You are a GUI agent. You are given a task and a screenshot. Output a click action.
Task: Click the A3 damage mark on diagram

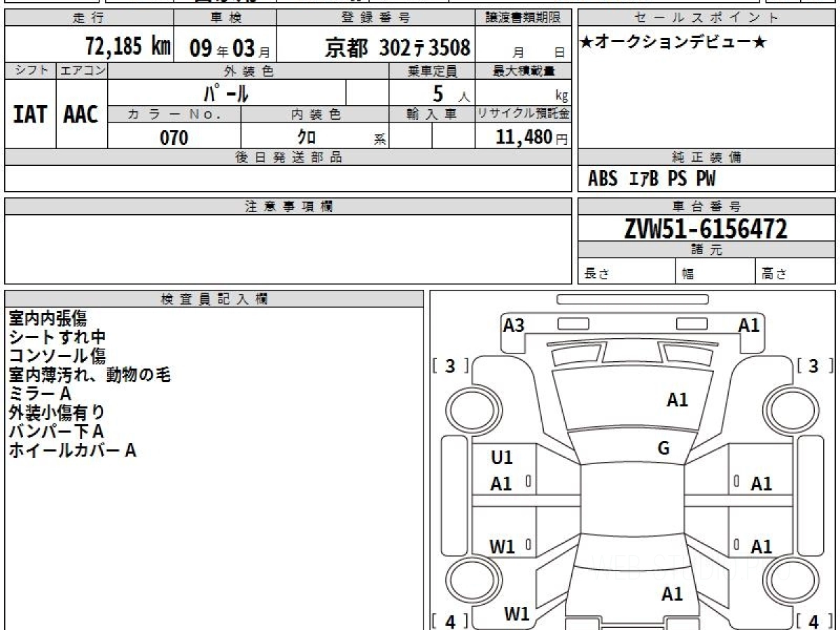(514, 325)
